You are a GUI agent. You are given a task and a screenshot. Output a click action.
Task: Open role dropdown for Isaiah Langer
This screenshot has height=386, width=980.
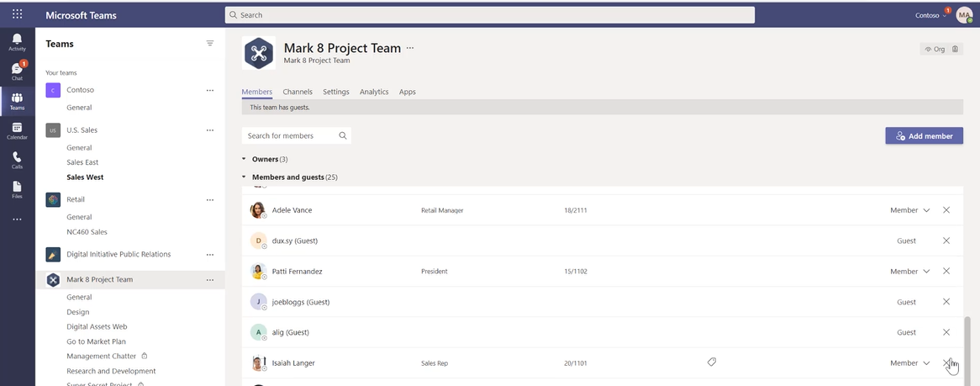tap(910, 362)
